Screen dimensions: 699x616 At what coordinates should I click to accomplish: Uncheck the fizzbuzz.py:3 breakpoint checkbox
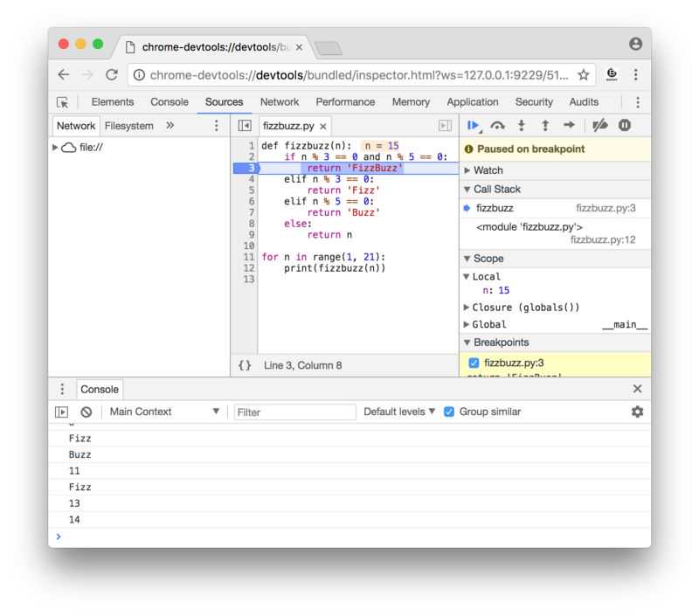click(474, 363)
